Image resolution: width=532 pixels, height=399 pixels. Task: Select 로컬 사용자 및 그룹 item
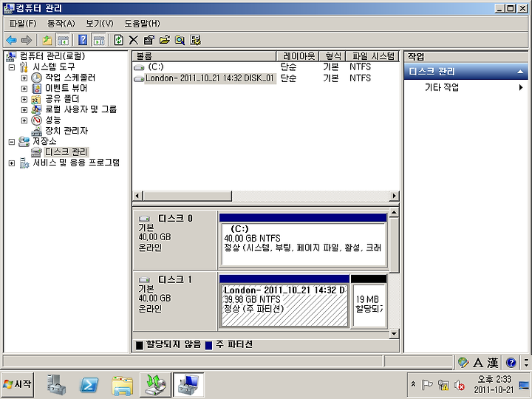pyautogui.click(x=81, y=109)
